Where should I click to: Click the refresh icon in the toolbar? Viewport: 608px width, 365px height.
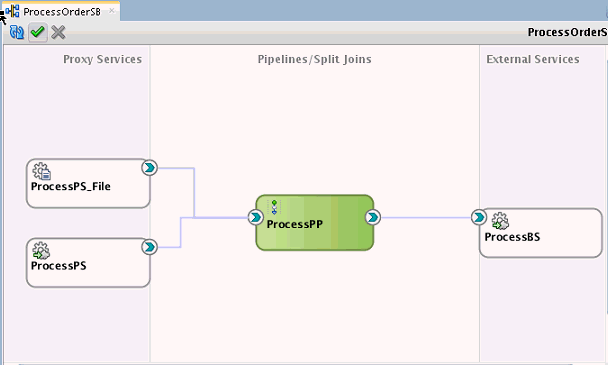point(17,32)
